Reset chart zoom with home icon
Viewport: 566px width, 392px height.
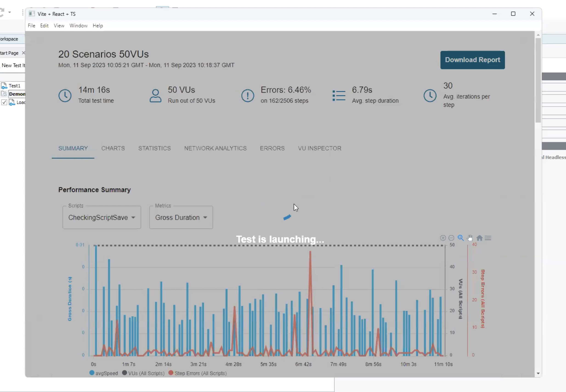(x=479, y=238)
